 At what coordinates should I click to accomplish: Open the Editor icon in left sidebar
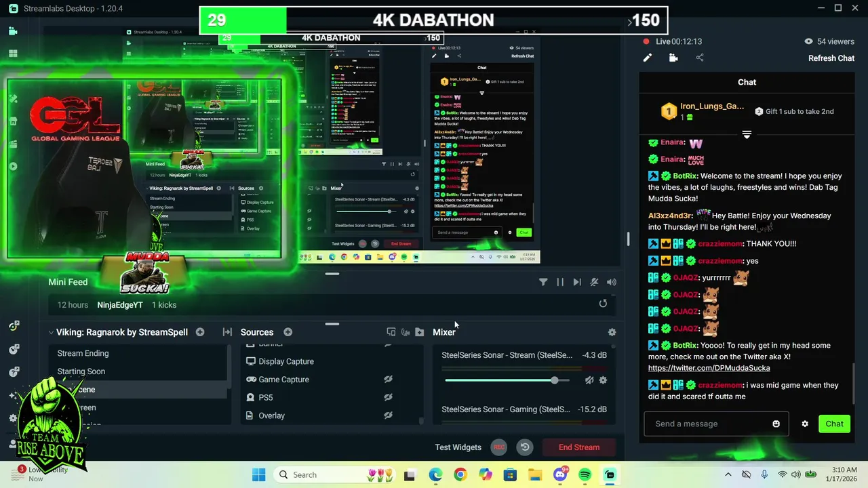tap(13, 31)
